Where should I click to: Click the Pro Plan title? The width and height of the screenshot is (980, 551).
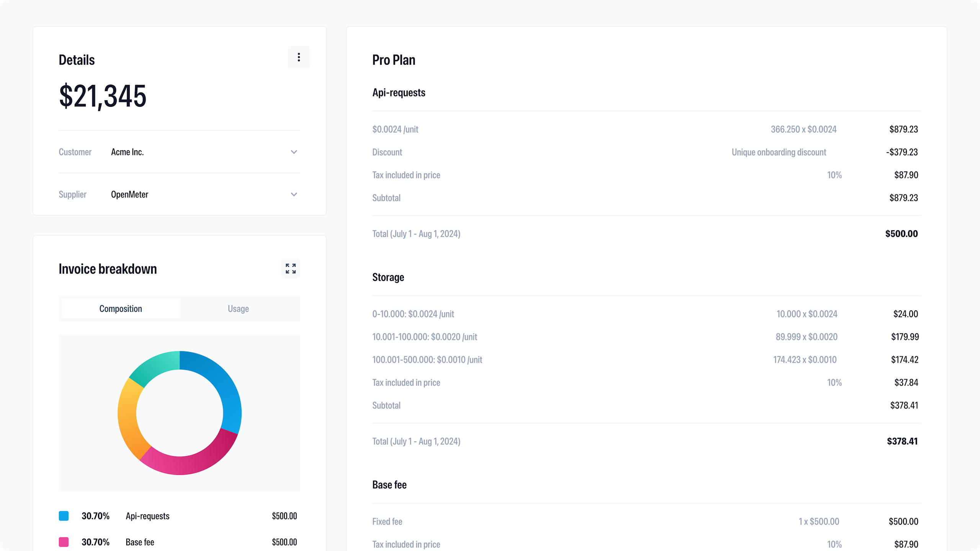pos(394,60)
